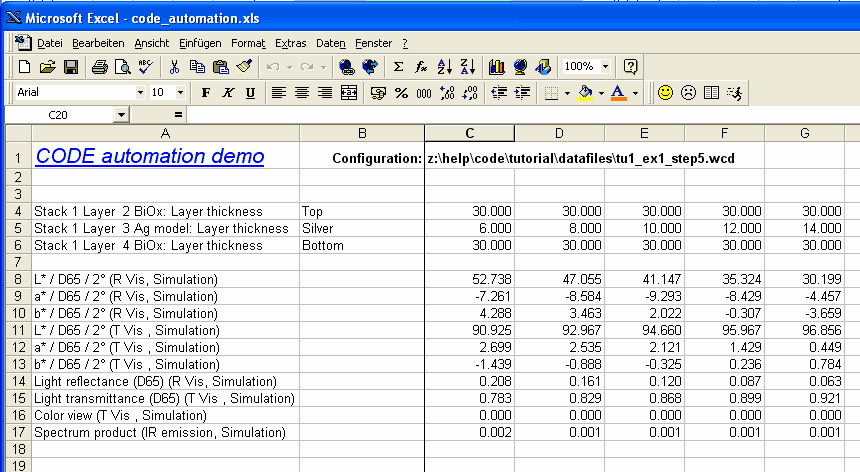Expand the Arial font name dropdown
Screen dimensions: 860x472
click(x=140, y=93)
